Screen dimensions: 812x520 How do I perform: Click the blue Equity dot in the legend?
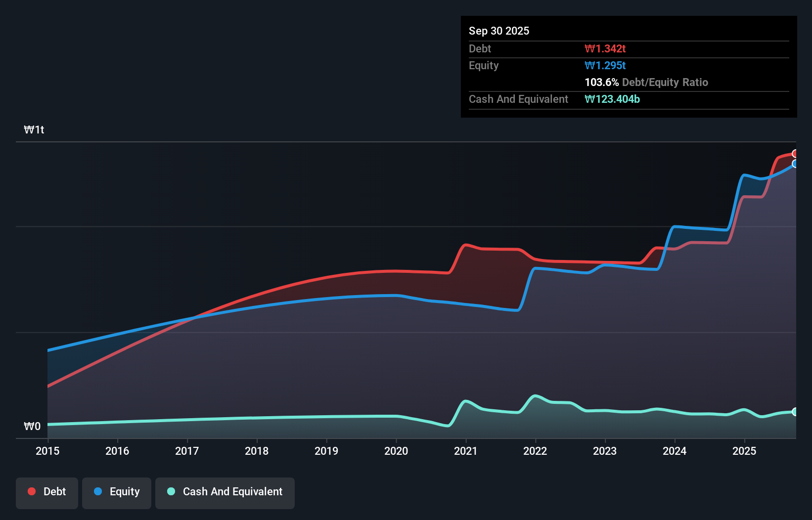tap(98, 492)
